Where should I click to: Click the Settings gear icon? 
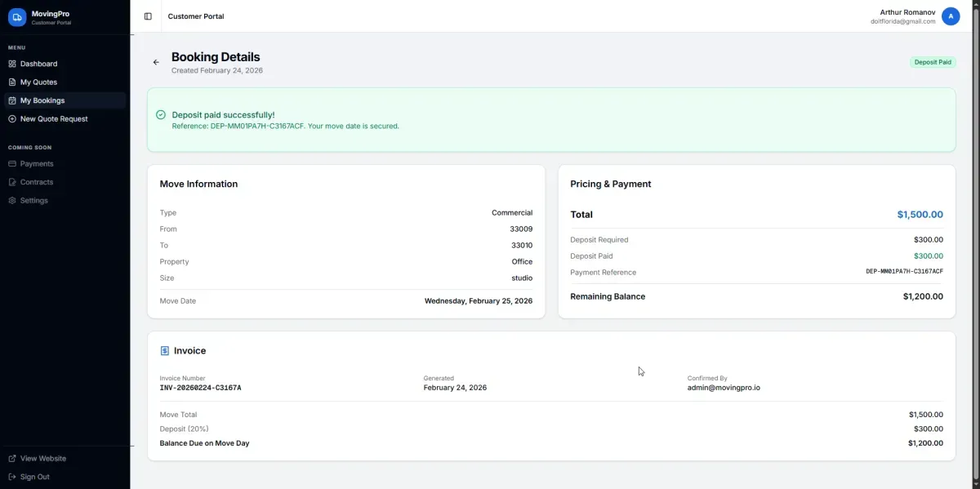coord(12,201)
